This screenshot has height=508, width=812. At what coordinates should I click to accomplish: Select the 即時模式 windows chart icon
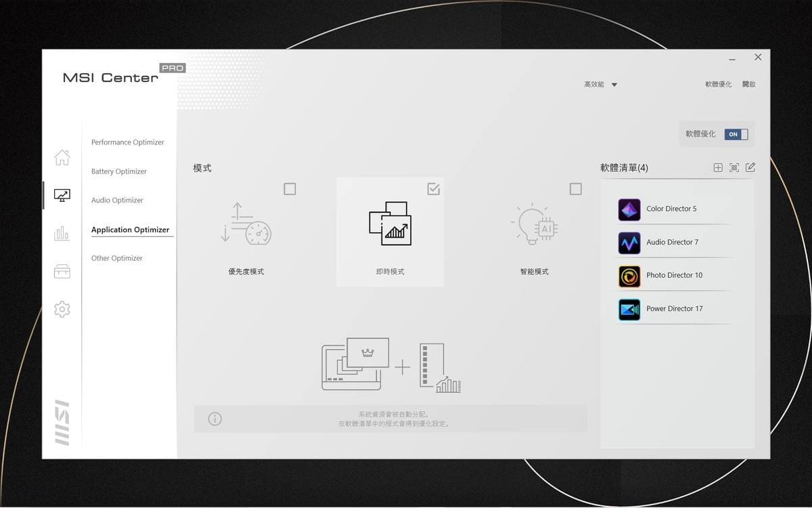tap(390, 223)
